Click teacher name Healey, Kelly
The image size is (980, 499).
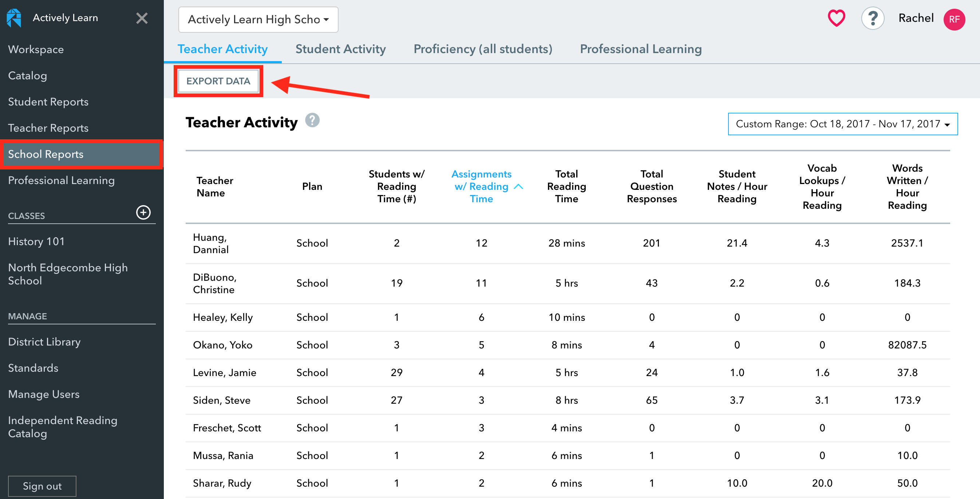pyautogui.click(x=222, y=318)
